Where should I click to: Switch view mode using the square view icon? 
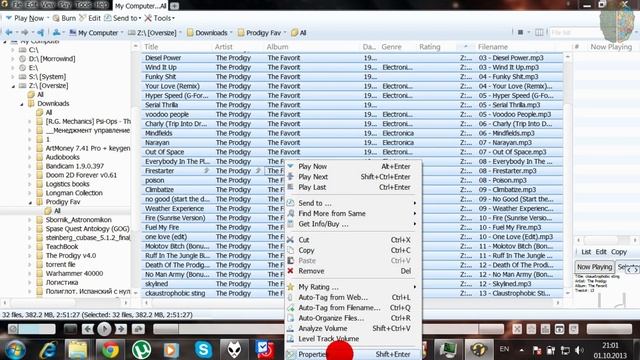520,32
